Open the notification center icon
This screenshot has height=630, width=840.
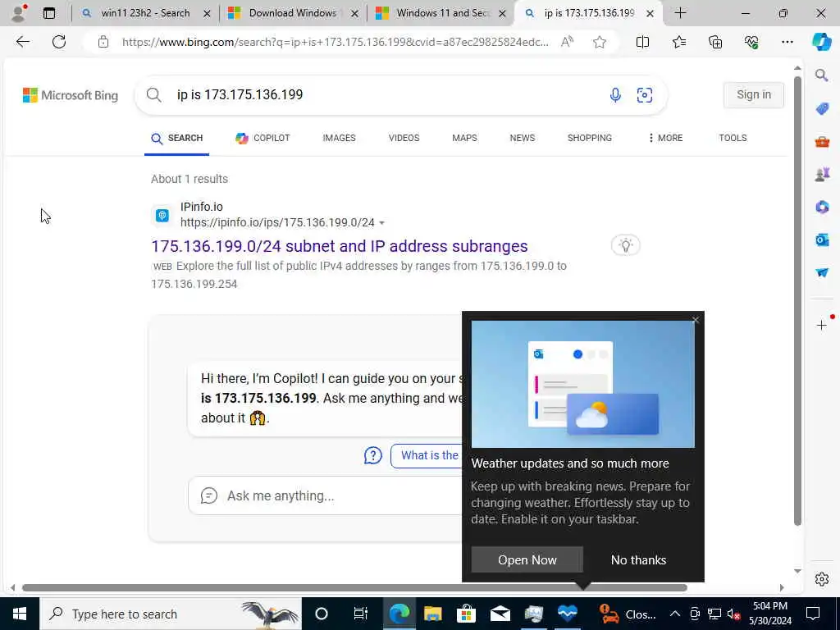813,614
